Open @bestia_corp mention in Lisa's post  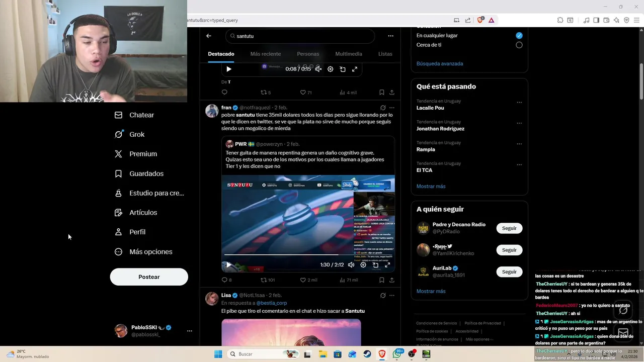[272, 303]
